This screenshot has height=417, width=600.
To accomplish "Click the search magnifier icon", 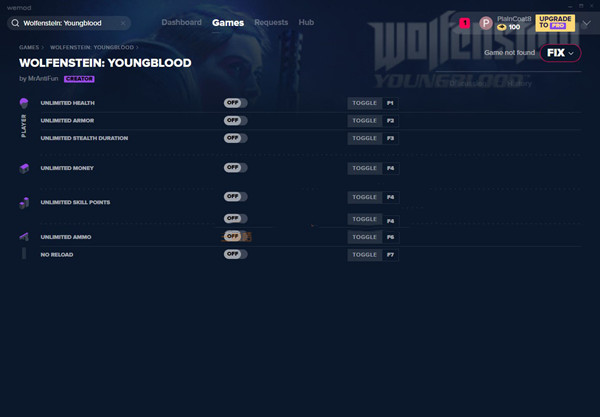I will coord(15,22).
